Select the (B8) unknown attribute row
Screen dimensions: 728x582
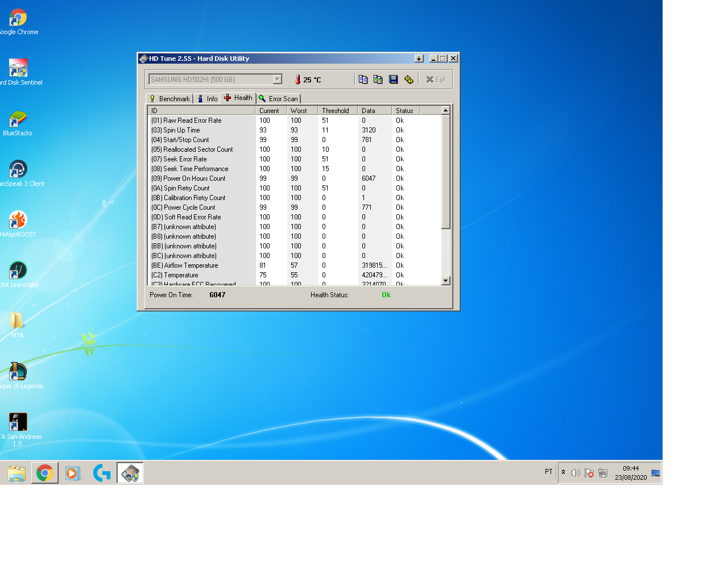click(294, 236)
